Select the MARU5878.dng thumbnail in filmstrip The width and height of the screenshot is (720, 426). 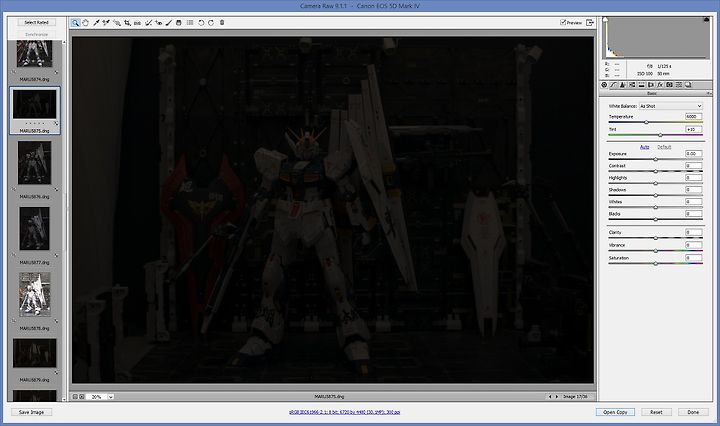(x=34, y=294)
